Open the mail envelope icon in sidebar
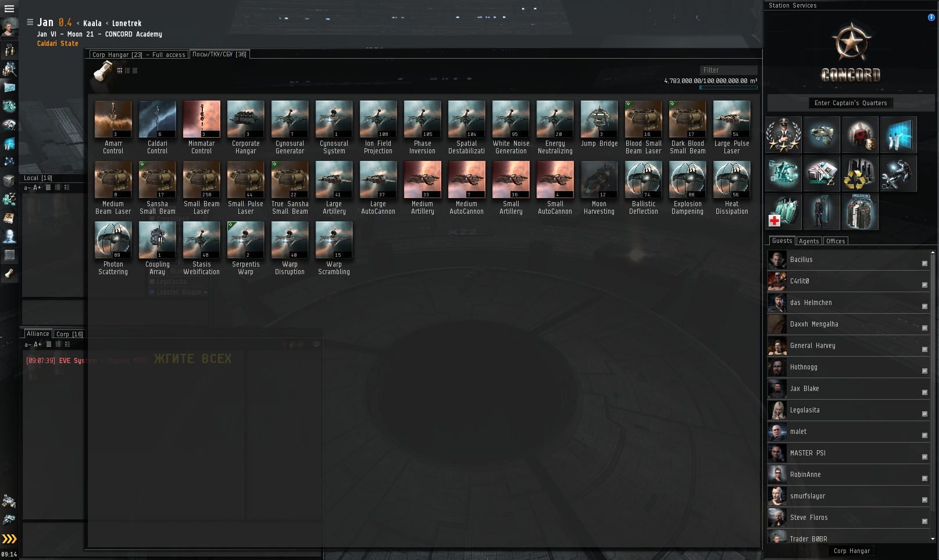 pyautogui.click(x=9, y=88)
